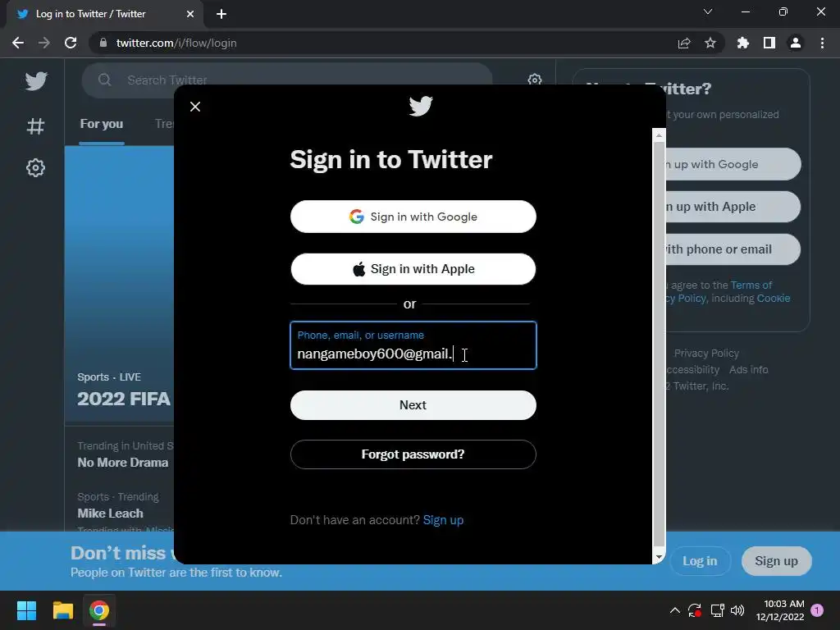
Task: Open Settings gear in left sidebar
Action: point(35,167)
